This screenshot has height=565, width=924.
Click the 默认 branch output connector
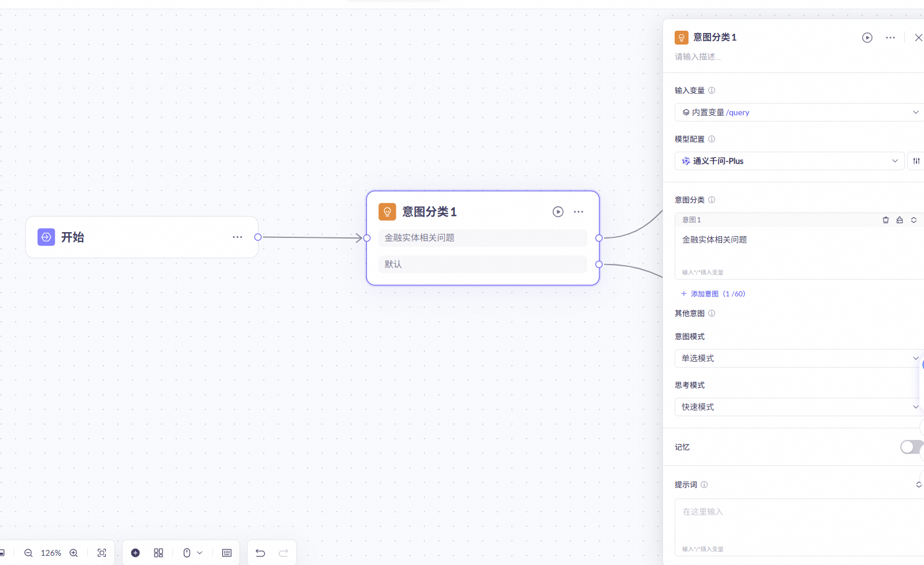(599, 264)
